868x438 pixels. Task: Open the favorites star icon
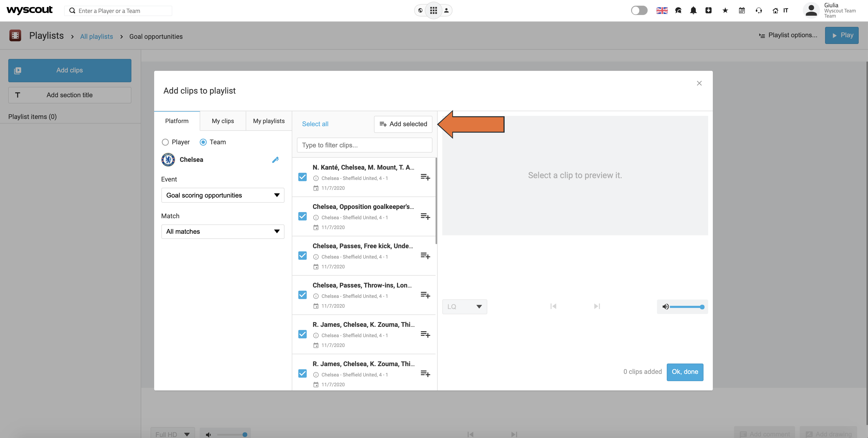[x=725, y=10]
